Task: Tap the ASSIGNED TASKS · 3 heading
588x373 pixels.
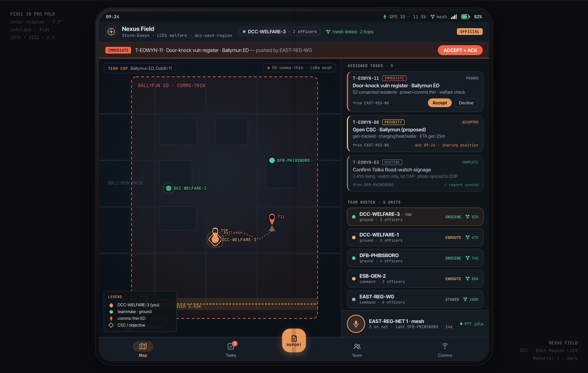Action: [370, 66]
